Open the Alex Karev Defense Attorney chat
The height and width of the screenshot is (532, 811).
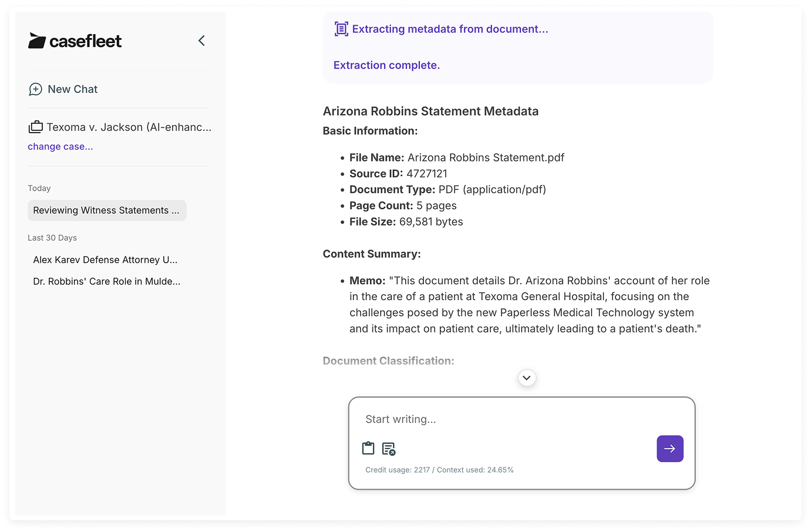(106, 260)
